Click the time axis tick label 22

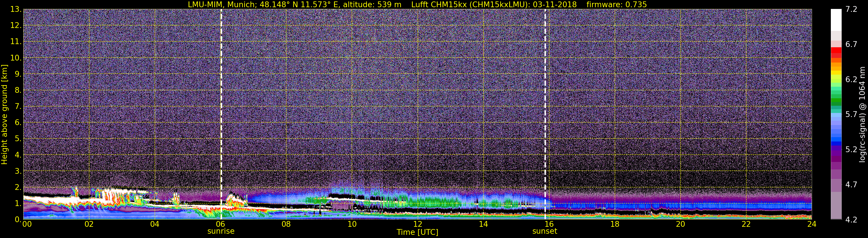tap(746, 224)
